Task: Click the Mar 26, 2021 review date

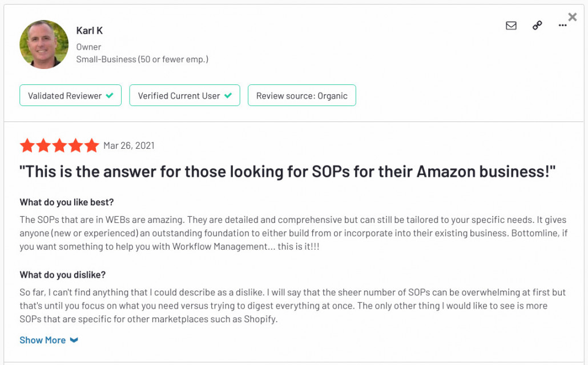Action: pos(129,146)
